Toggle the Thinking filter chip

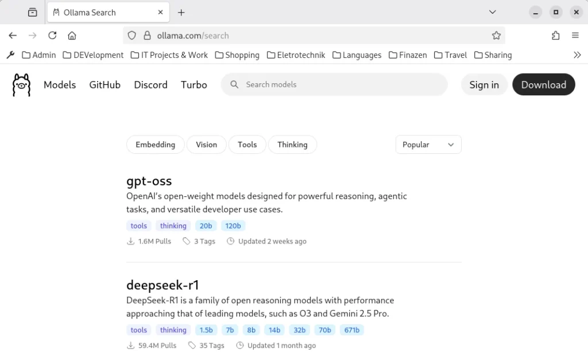pyautogui.click(x=292, y=144)
